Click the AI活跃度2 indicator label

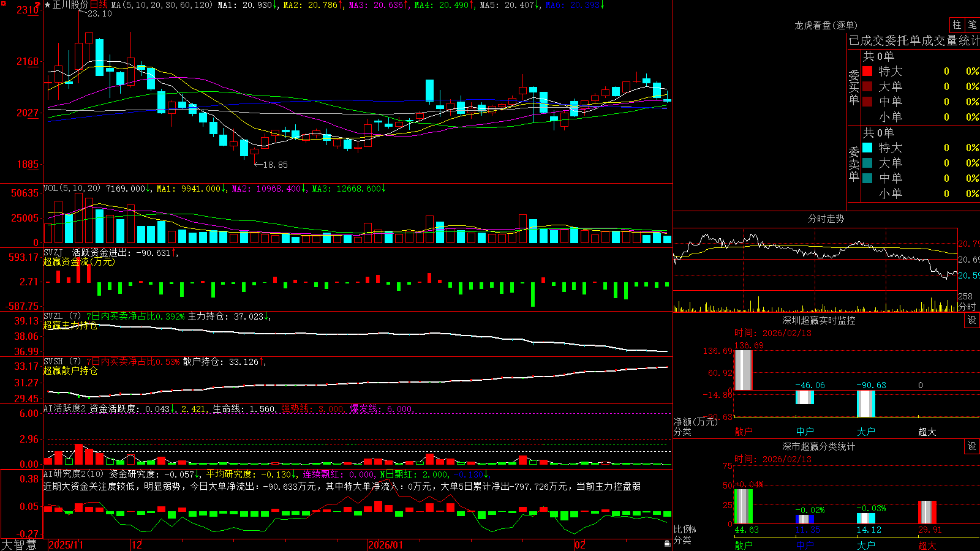65,408
